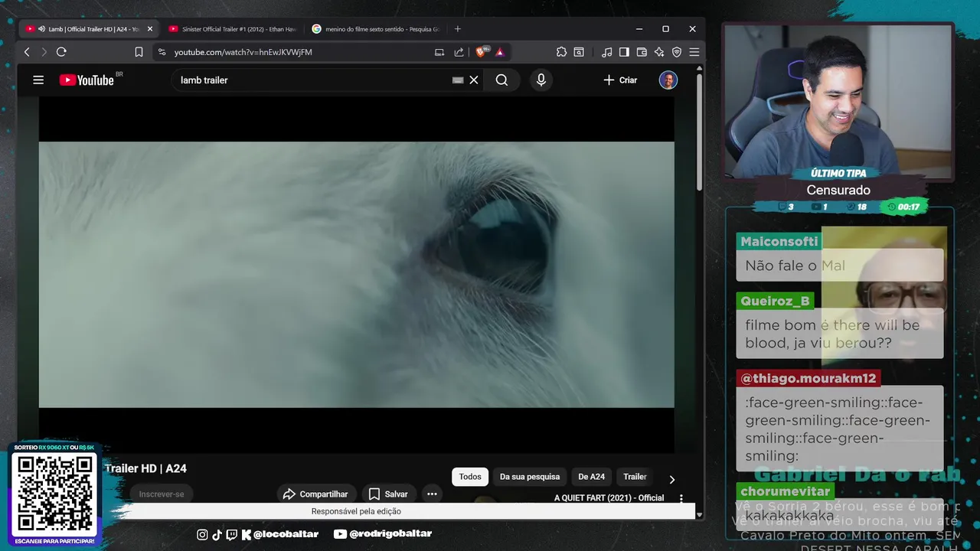
Task: Click the sorteio QR code image
Action: click(55, 494)
